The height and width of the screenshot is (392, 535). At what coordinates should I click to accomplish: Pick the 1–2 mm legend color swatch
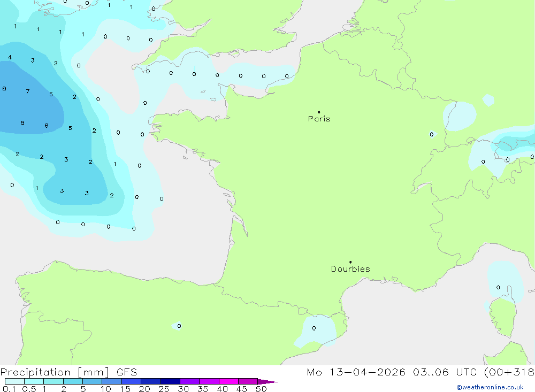coord(53,381)
